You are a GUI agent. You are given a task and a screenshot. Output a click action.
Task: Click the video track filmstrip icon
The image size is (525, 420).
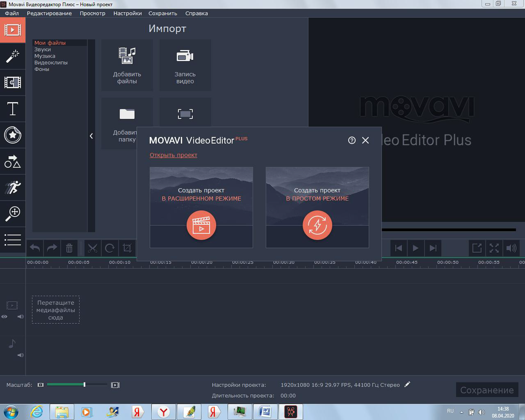tap(12, 306)
